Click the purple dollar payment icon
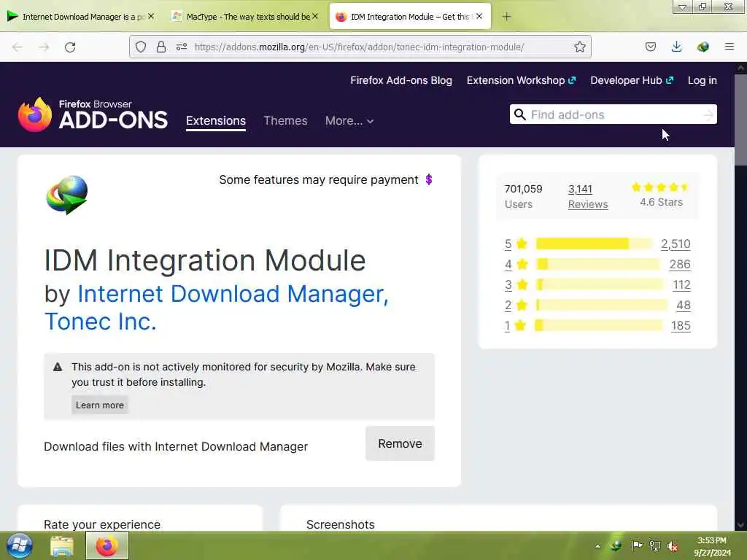Viewport: 747px width, 560px height. click(429, 179)
